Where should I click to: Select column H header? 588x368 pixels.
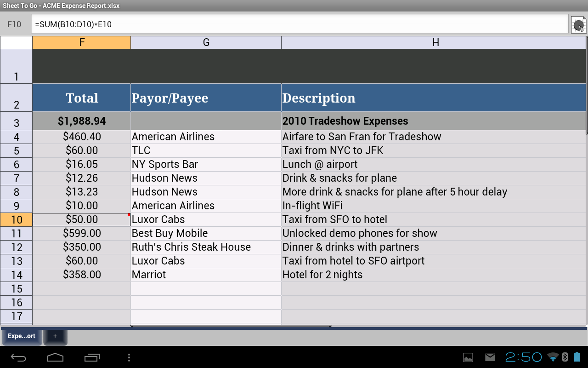[x=434, y=42]
